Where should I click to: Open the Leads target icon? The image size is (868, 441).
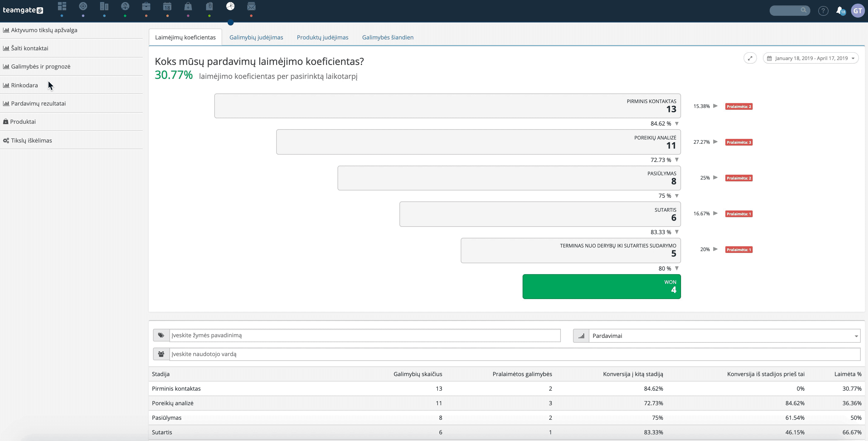tap(83, 6)
